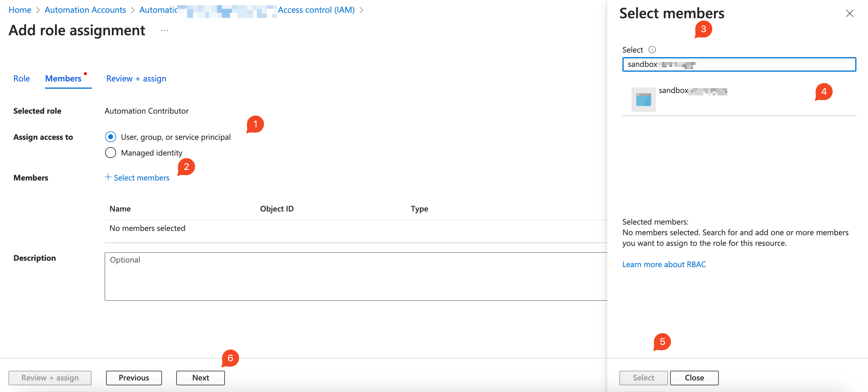Click the Select button in the side panel
The image size is (868, 392).
click(x=643, y=377)
